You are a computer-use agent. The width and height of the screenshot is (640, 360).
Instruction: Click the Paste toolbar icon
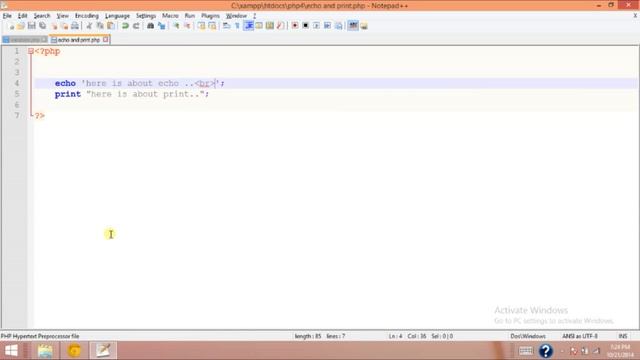pyautogui.click(x=111, y=26)
